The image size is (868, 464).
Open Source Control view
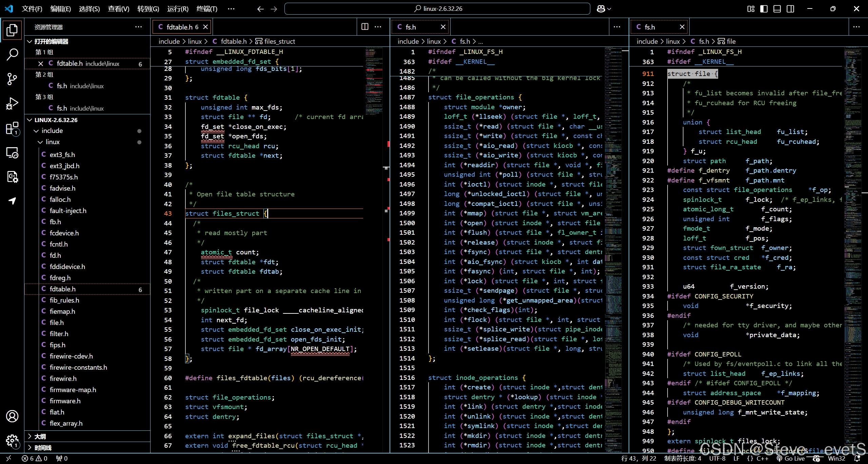click(x=12, y=79)
